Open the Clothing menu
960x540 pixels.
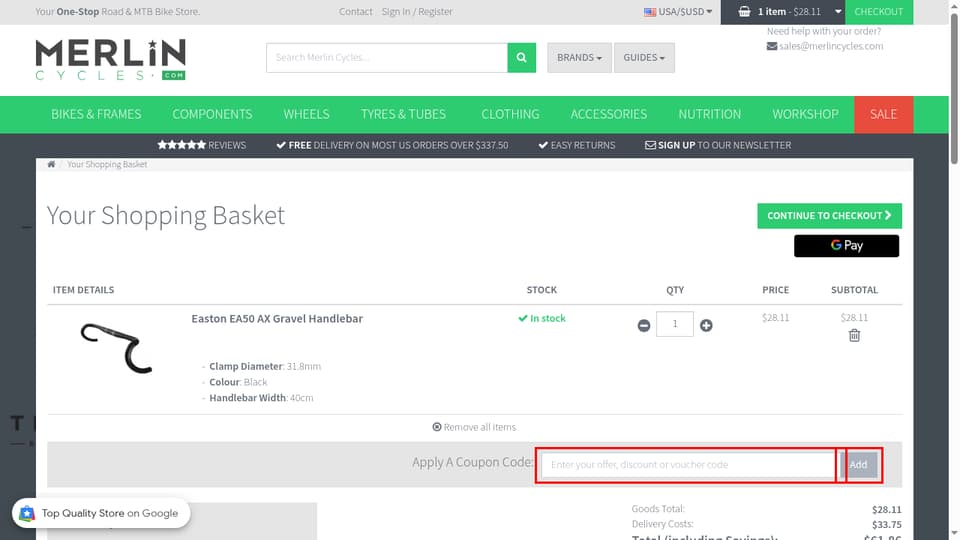[x=510, y=114]
